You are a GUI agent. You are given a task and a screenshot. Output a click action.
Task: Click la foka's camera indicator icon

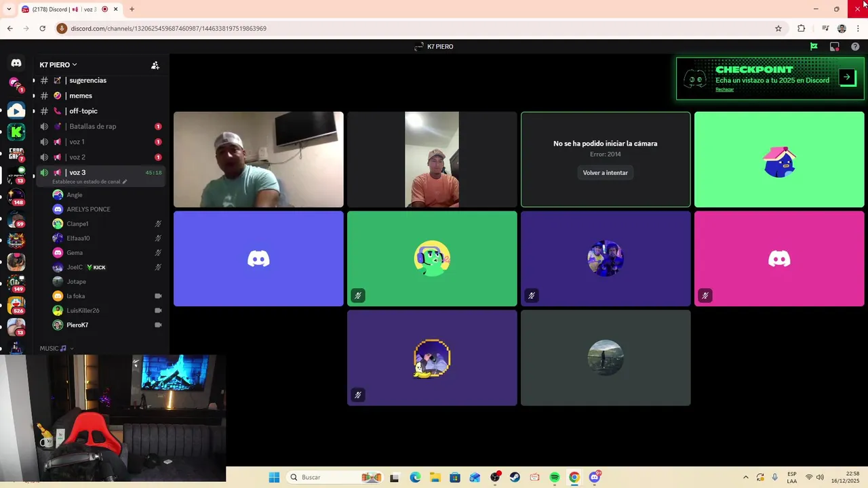pyautogui.click(x=158, y=296)
